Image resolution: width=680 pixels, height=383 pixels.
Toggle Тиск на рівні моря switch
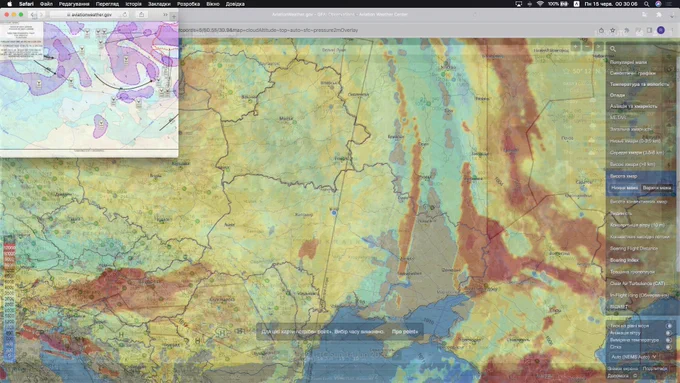[669, 326]
